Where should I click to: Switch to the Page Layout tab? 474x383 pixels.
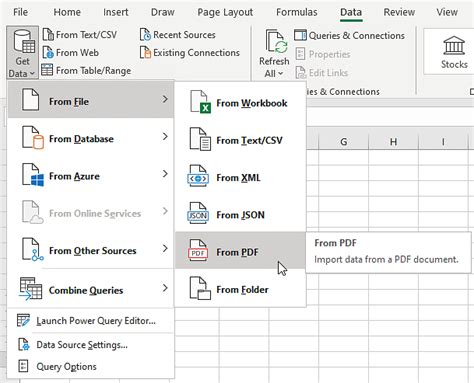(x=225, y=12)
